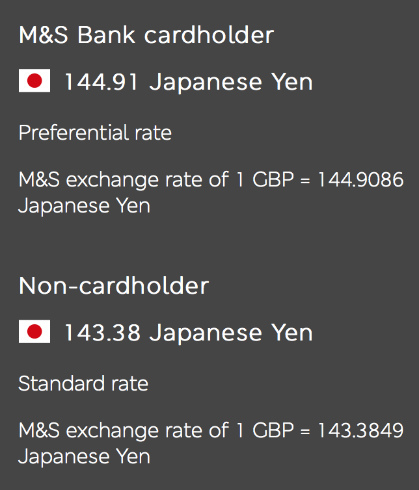
Task: Click 'Yen' in the 143.38 amount line
Action: point(292,333)
